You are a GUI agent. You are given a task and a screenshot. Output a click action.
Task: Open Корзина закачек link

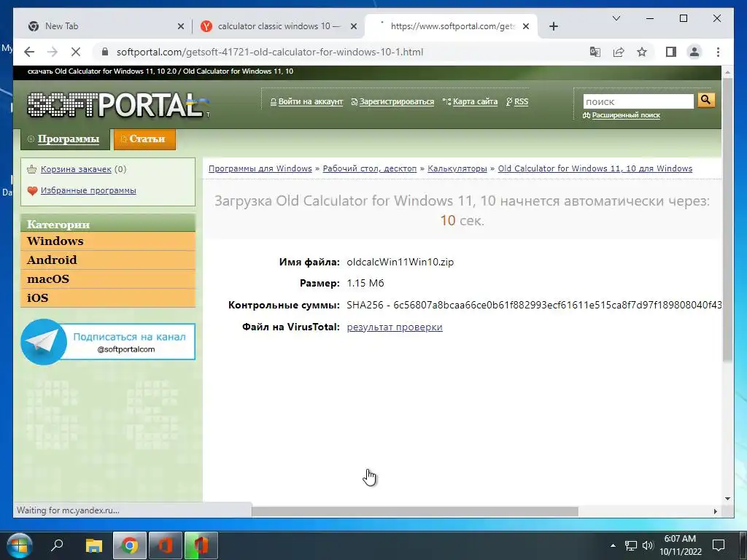76,169
